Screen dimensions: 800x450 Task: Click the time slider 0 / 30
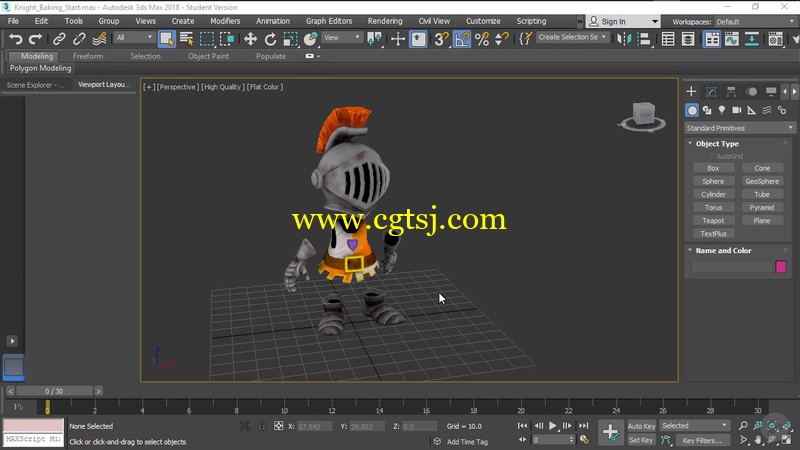point(54,391)
